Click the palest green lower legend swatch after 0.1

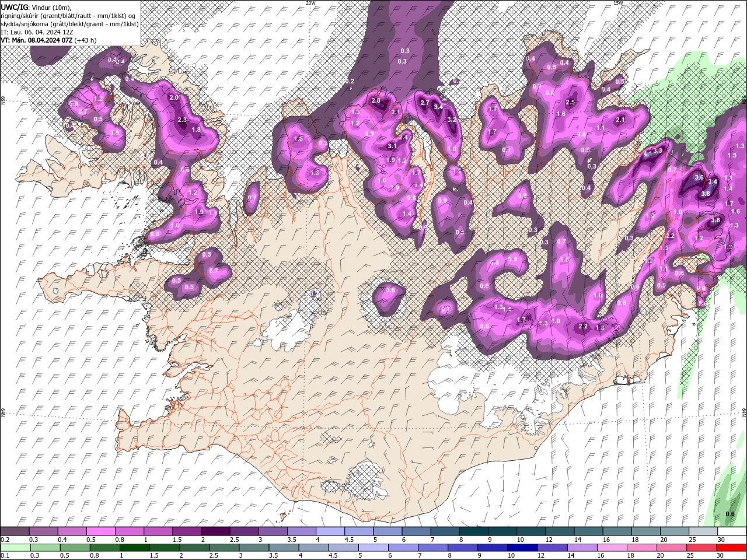pos(15,548)
